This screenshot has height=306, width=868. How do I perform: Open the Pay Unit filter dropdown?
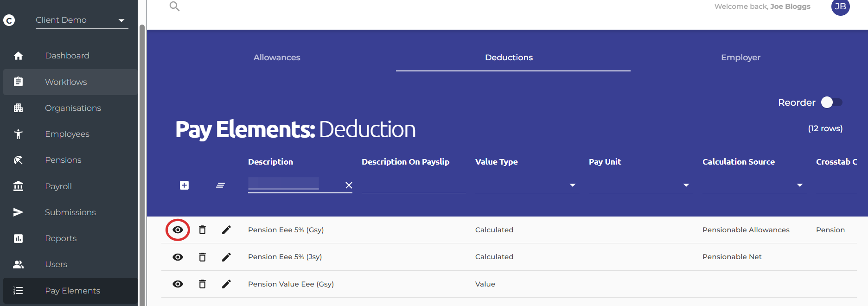pyautogui.click(x=641, y=185)
